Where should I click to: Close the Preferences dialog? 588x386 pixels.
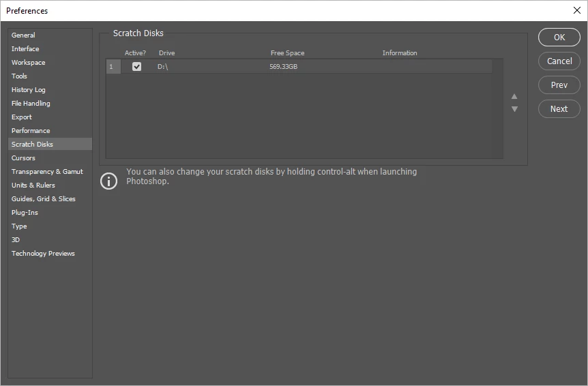click(577, 10)
